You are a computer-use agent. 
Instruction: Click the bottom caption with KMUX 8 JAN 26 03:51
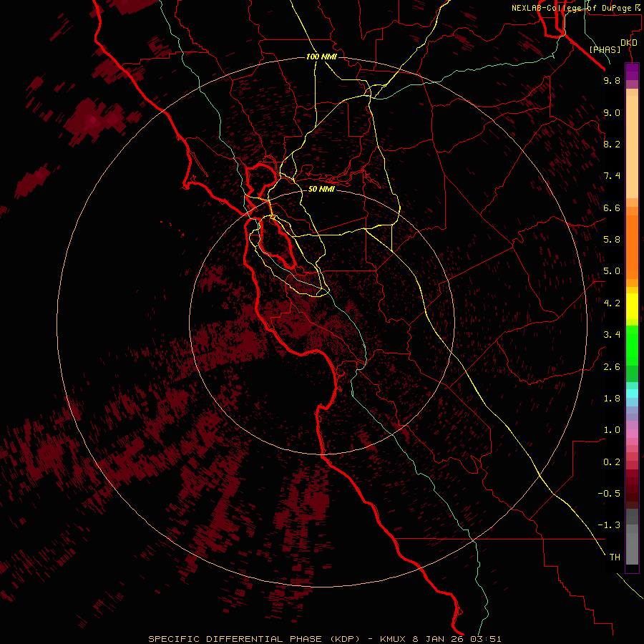(325, 639)
